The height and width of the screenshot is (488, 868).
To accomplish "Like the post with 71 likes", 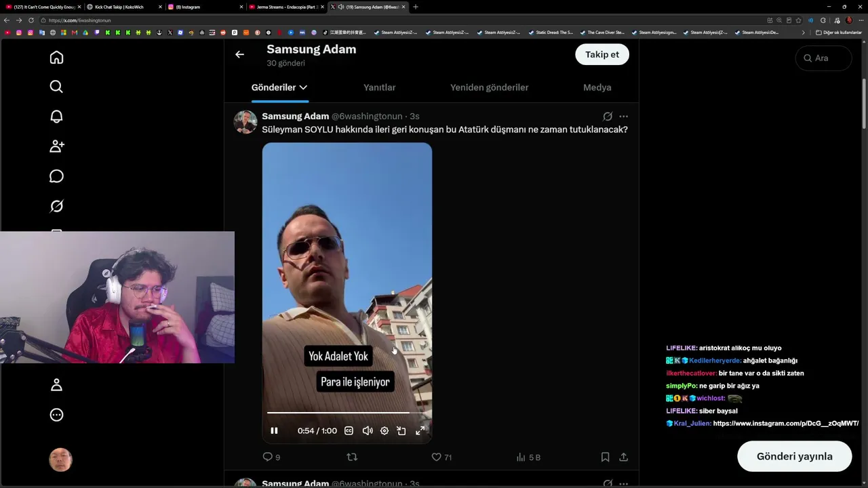I will tap(441, 457).
